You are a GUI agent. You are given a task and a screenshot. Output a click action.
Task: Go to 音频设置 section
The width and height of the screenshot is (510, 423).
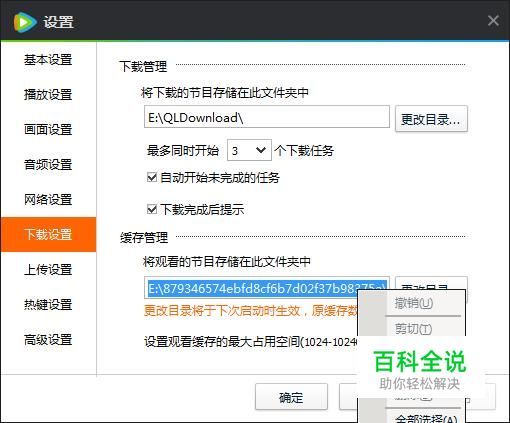(x=48, y=164)
